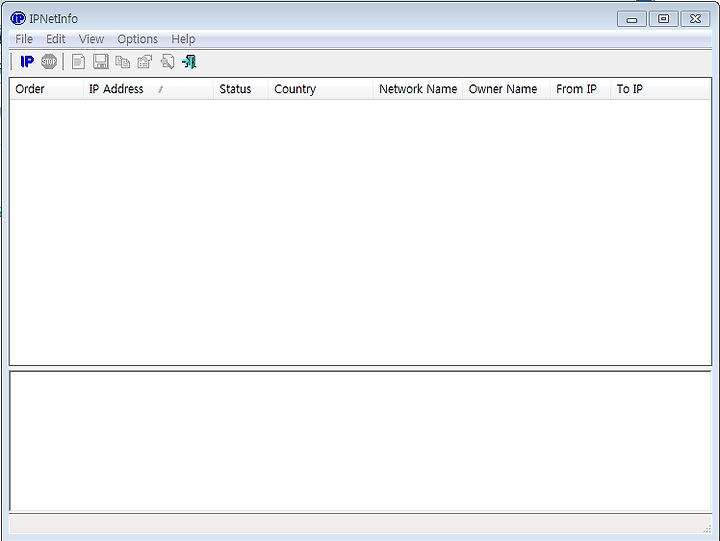720x541 pixels.
Task: Click the Save floppy disk icon
Action: [x=101, y=62]
